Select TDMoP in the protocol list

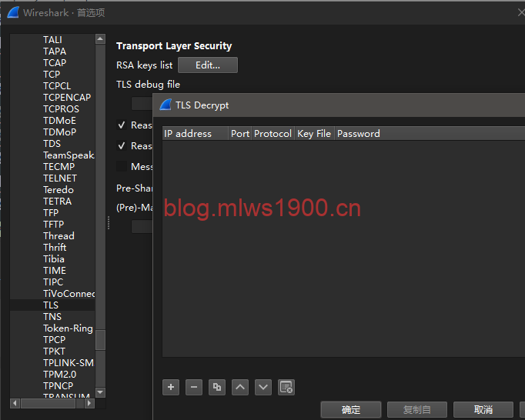[59, 132]
